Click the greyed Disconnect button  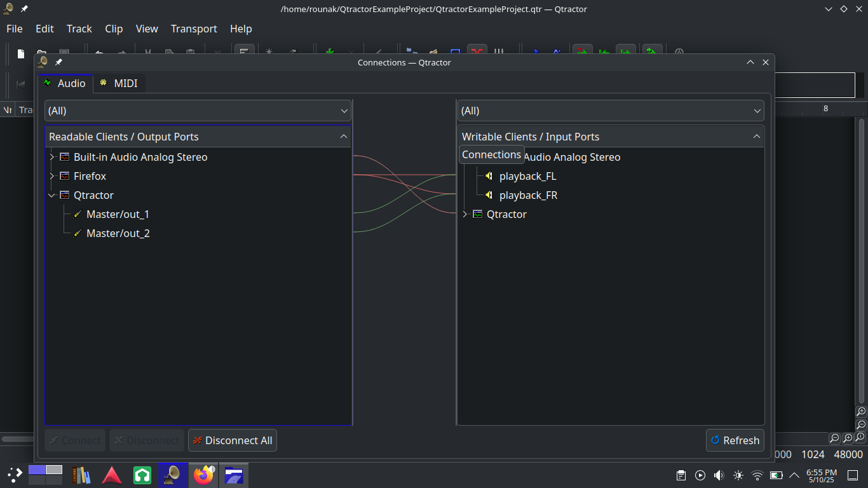pyautogui.click(x=147, y=440)
